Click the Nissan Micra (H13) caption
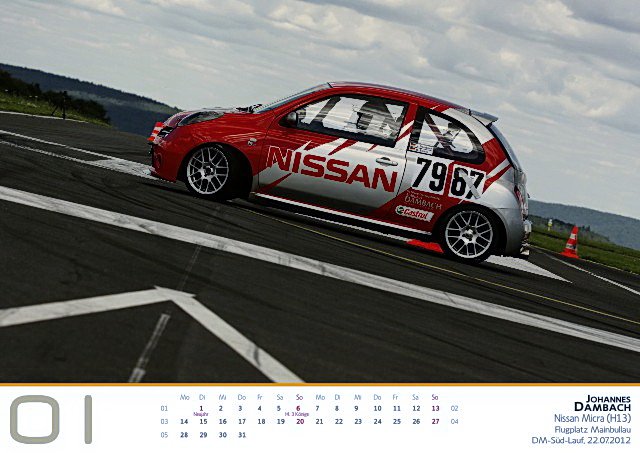640x453 pixels. coord(593,418)
